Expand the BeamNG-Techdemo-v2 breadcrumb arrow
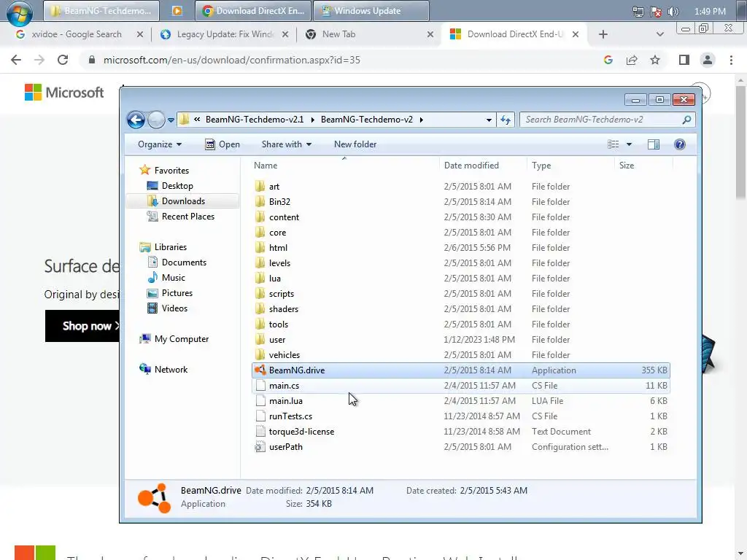 click(421, 120)
